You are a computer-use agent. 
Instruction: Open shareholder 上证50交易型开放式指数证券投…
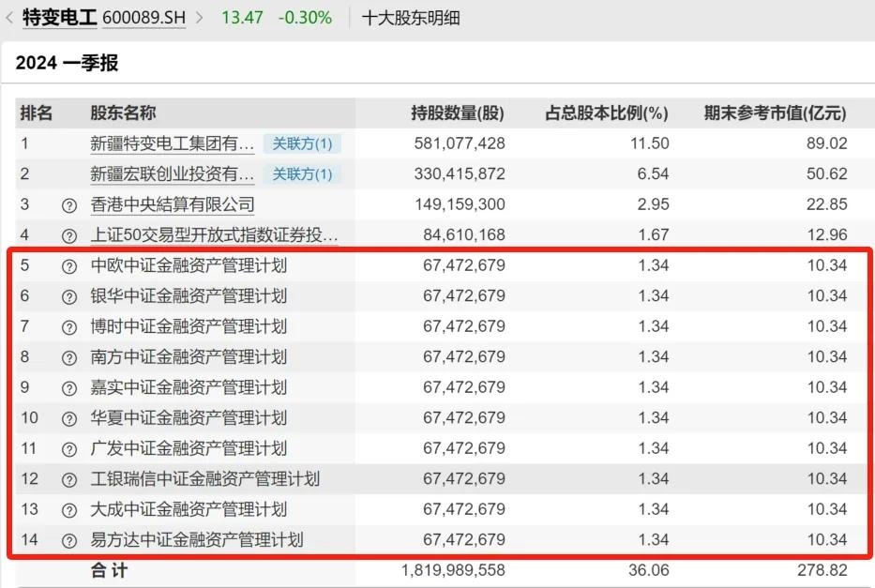[214, 235]
